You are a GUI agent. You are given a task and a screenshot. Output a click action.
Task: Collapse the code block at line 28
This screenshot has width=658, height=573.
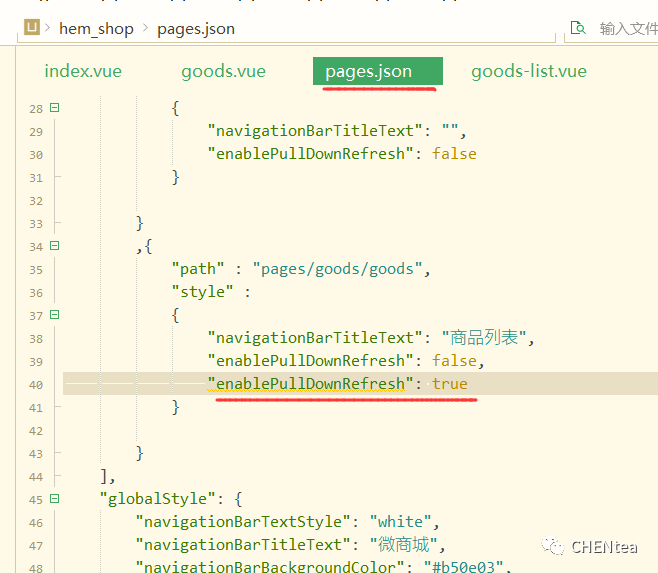click(54, 108)
